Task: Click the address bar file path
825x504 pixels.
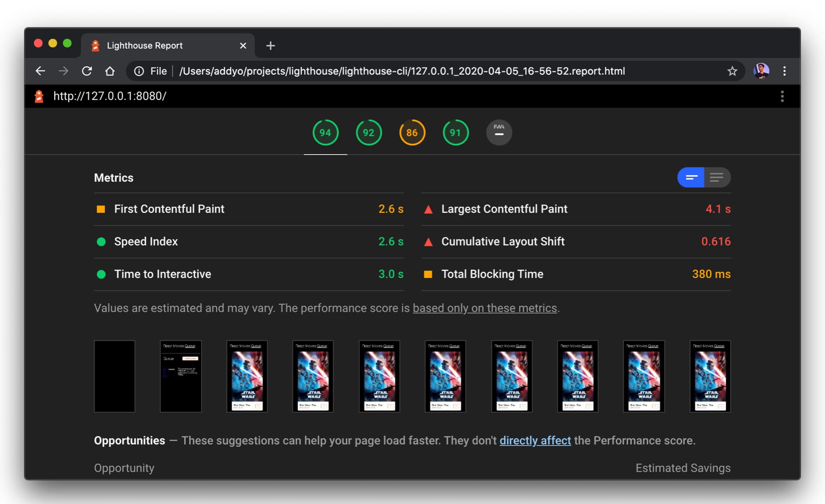Action: pyautogui.click(x=401, y=71)
